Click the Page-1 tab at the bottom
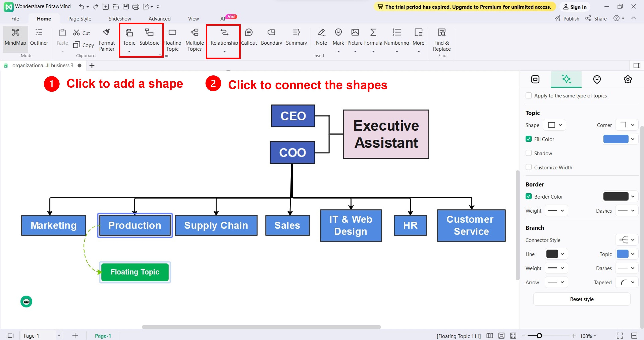The image size is (644, 340). point(103,336)
